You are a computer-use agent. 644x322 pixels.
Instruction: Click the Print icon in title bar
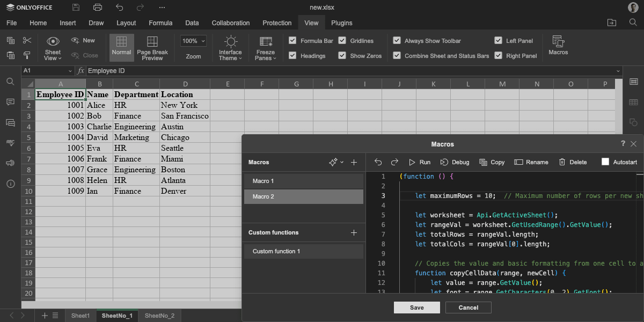97,8
